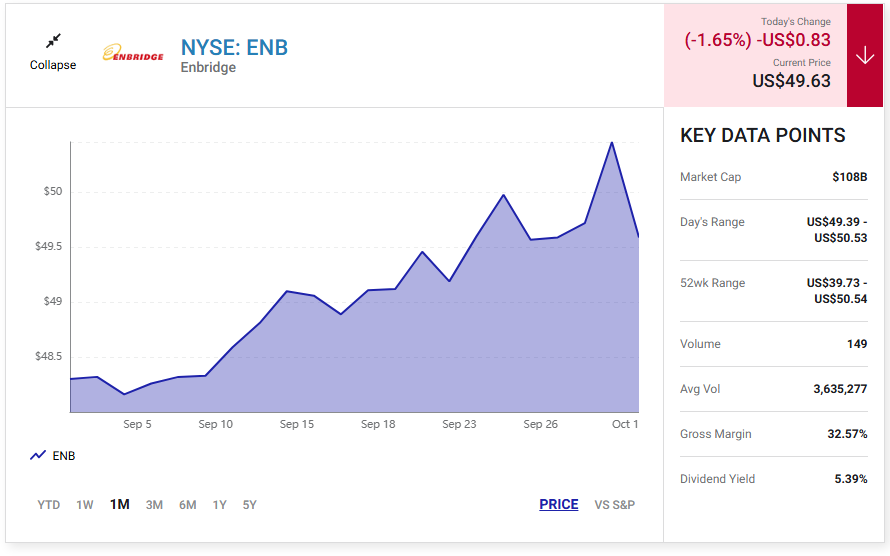The height and width of the screenshot is (556, 890).
Task: Click the Sep 15 axis label
Action: pyautogui.click(x=296, y=424)
